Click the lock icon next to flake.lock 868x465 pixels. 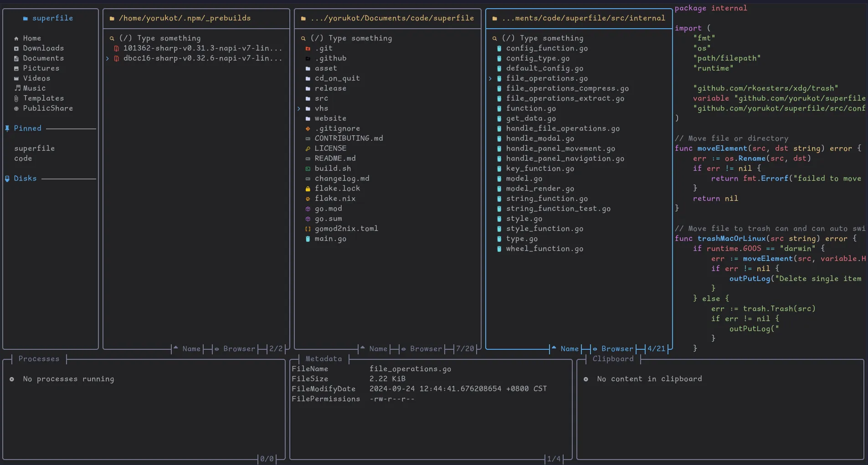[x=308, y=189]
